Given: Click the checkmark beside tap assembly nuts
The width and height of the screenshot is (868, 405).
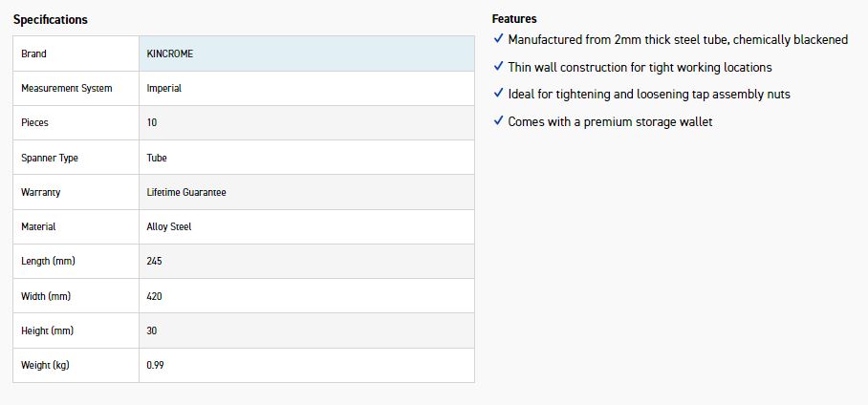Looking at the screenshot, I should click(498, 93).
